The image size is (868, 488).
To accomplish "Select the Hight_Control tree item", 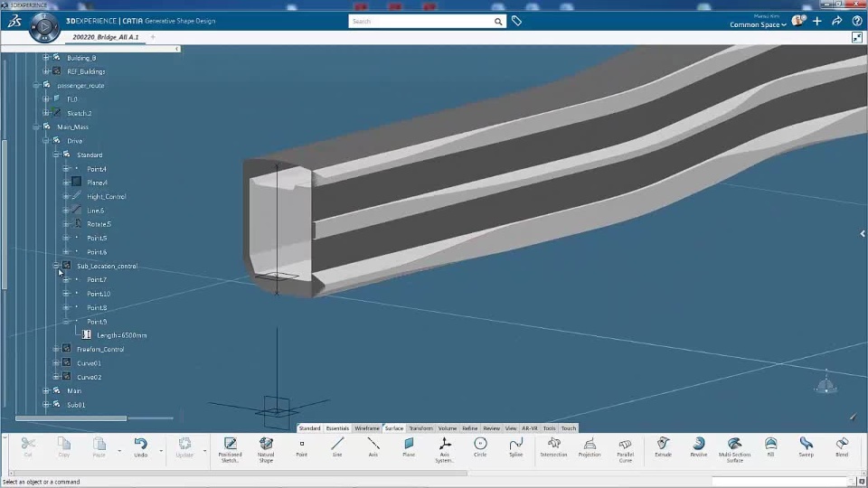I will tap(107, 196).
